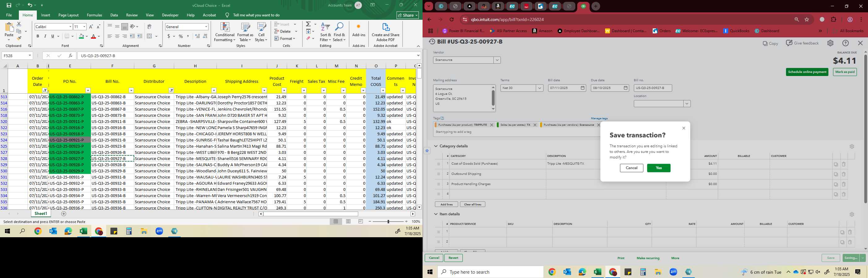Bookmark this page with the star icon

tap(807, 19)
